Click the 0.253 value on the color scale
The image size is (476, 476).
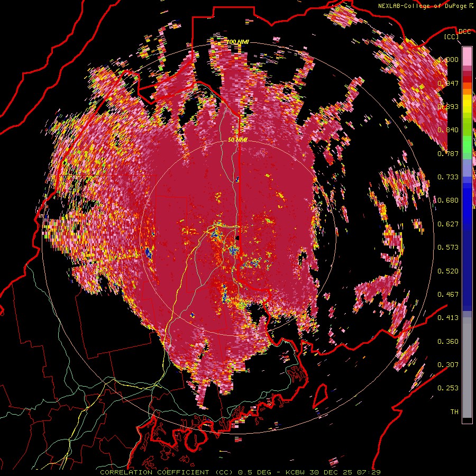(448, 388)
